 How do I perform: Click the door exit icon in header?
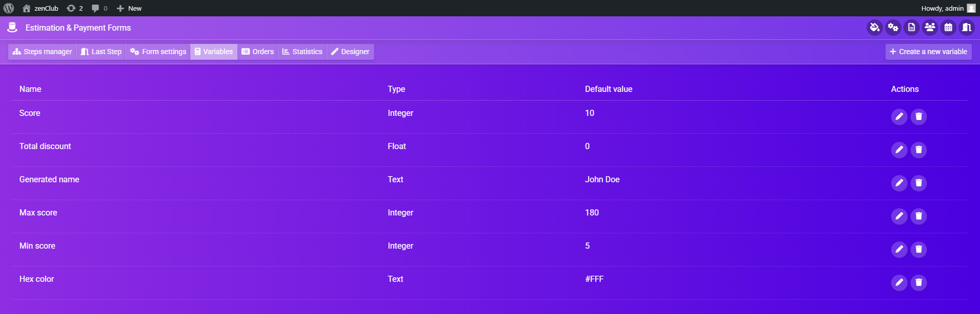tap(967, 28)
